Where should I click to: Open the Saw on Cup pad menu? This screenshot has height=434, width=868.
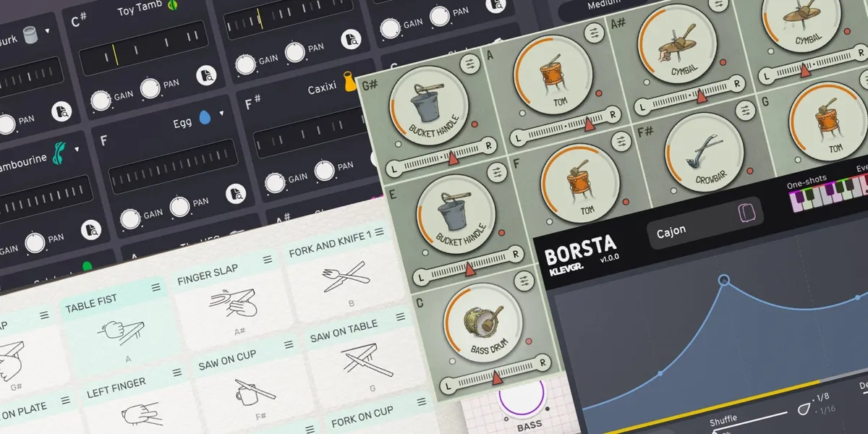click(x=288, y=346)
